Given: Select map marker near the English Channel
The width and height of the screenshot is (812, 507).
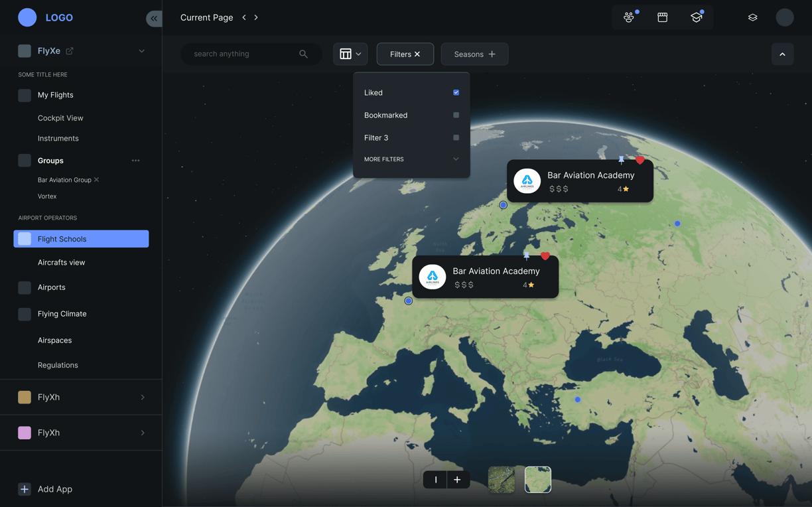Looking at the screenshot, I should click(409, 301).
